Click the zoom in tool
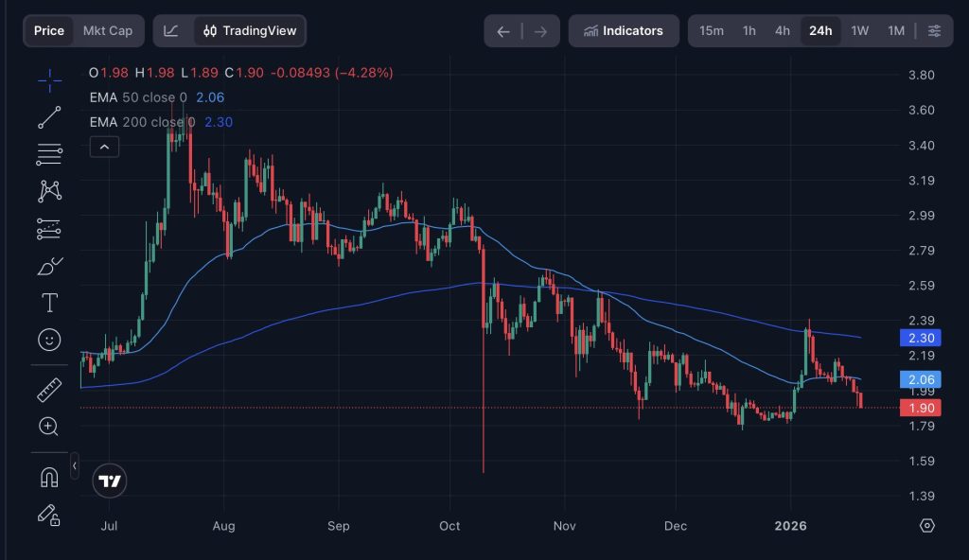This screenshot has width=969, height=560. tap(49, 426)
